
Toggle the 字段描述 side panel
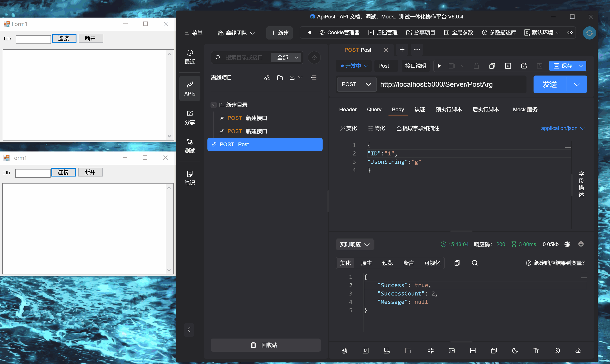click(x=581, y=184)
